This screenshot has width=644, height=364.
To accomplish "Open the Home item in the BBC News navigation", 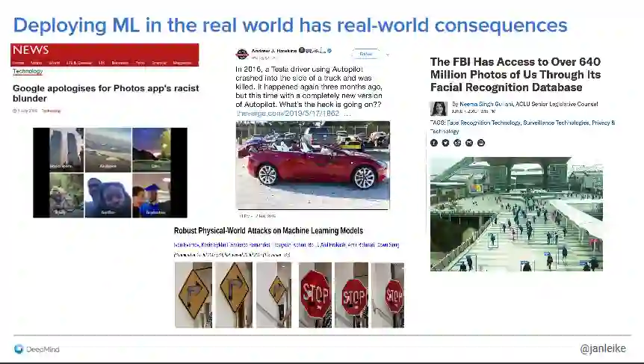I will pos(18,63).
